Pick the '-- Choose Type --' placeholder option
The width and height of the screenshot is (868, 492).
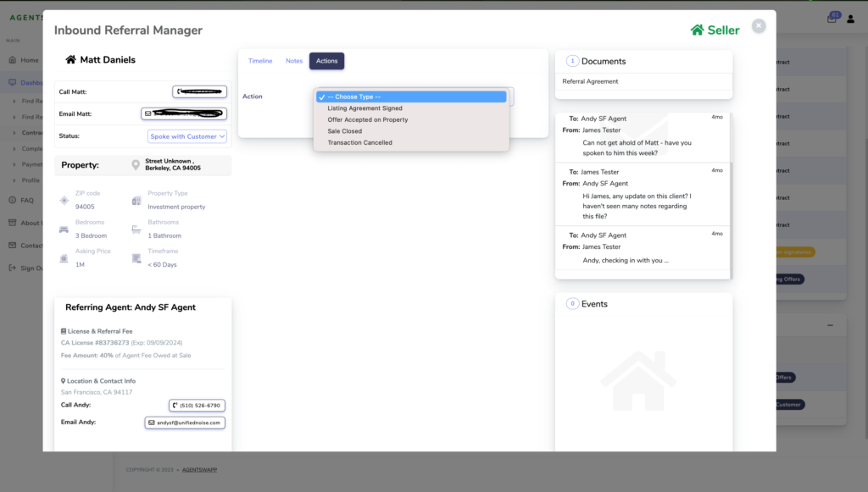tap(411, 97)
